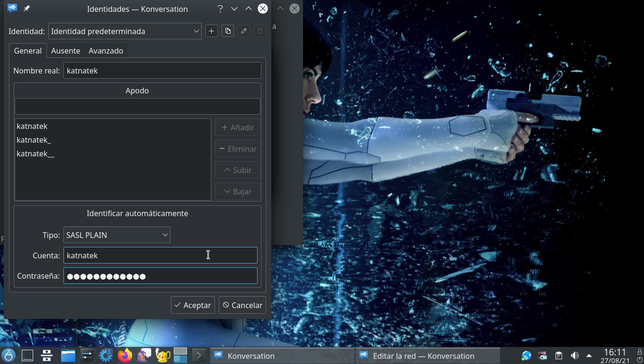Click the show desktop icon in taskbar

27,355
